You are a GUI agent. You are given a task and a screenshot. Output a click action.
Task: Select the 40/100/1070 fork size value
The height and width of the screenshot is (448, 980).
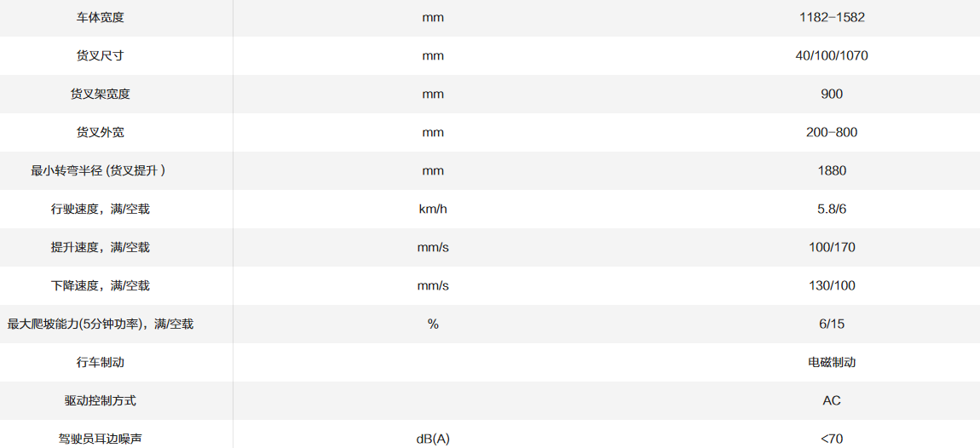tap(831, 55)
